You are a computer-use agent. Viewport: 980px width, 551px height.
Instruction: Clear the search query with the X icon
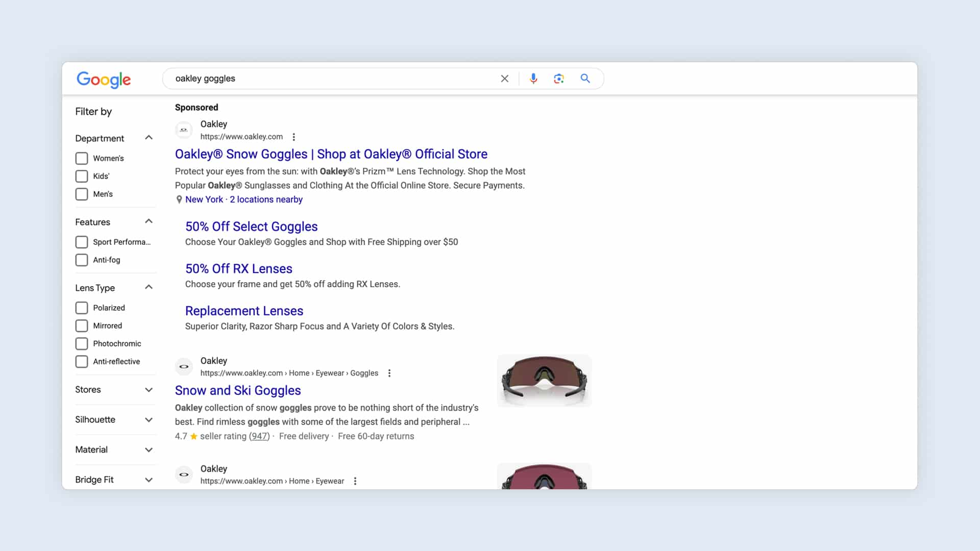[x=504, y=79]
